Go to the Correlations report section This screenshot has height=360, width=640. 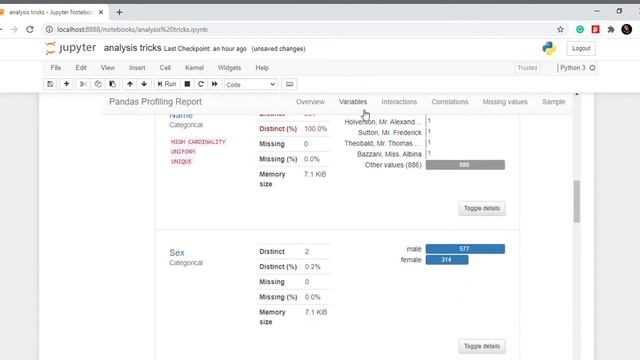450,102
